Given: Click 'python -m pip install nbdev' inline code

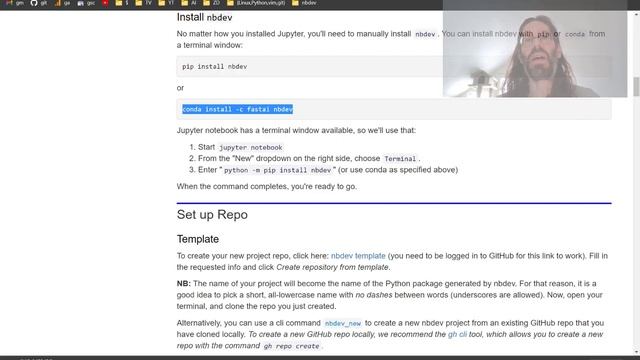Looking at the screenshot, I should click(x=278, y=170).
